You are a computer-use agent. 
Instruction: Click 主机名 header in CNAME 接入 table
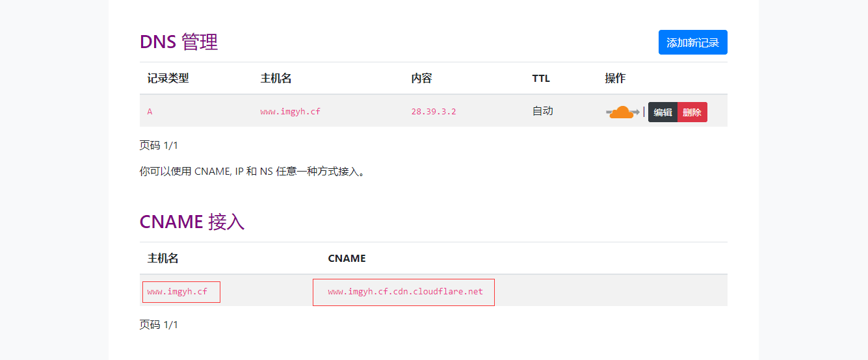(163, 258)
